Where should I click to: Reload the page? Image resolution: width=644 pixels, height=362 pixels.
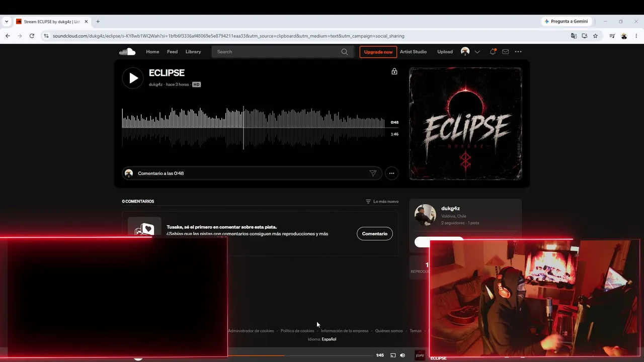click(32, 36)
